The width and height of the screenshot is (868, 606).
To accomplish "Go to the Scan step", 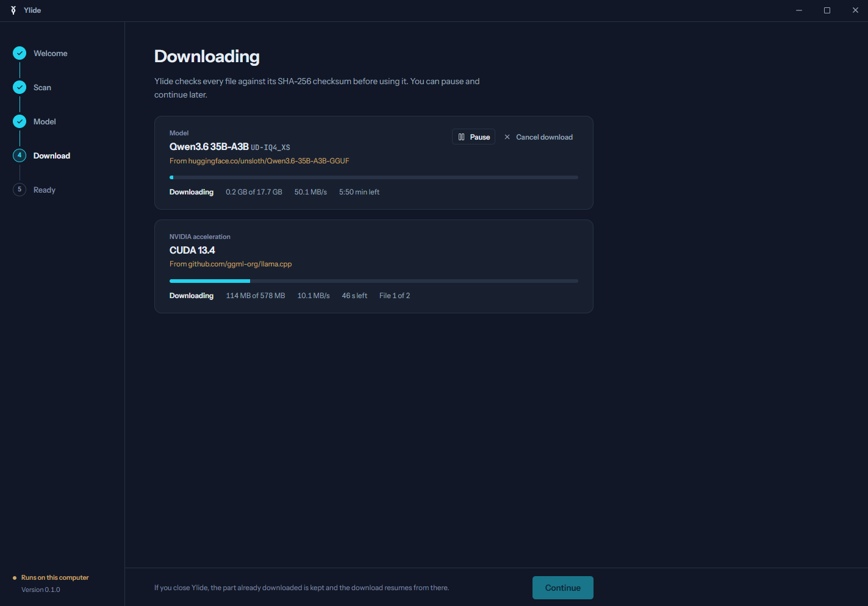I will tap(42, 88).
